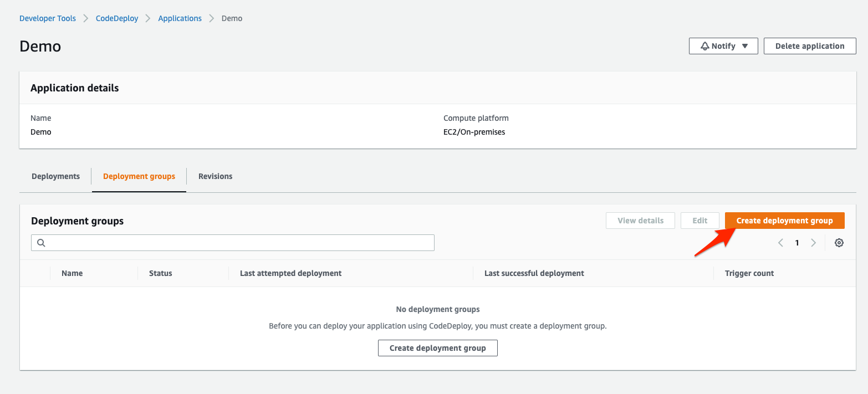Open Developer Tools breadcrumb link

pyautogui.click(x=48, y=18)
